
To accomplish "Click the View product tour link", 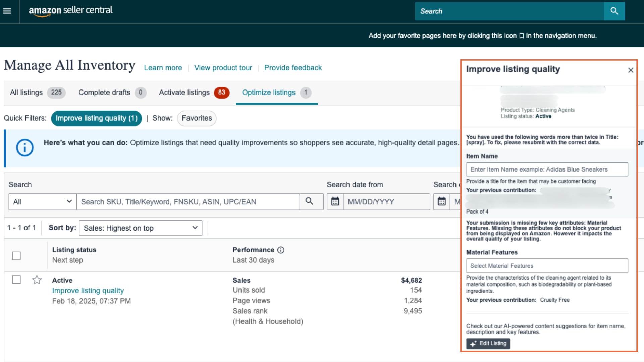I will [x=223, y=68].
